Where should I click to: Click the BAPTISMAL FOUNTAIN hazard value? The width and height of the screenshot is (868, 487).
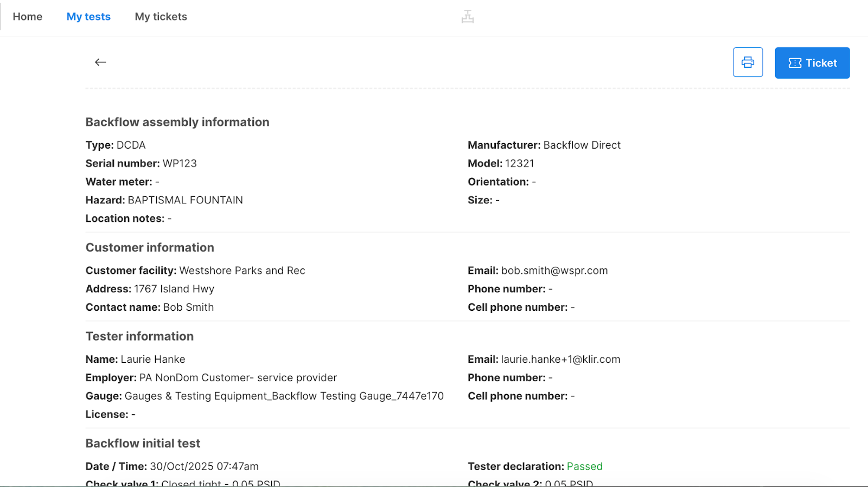[185, 200]
